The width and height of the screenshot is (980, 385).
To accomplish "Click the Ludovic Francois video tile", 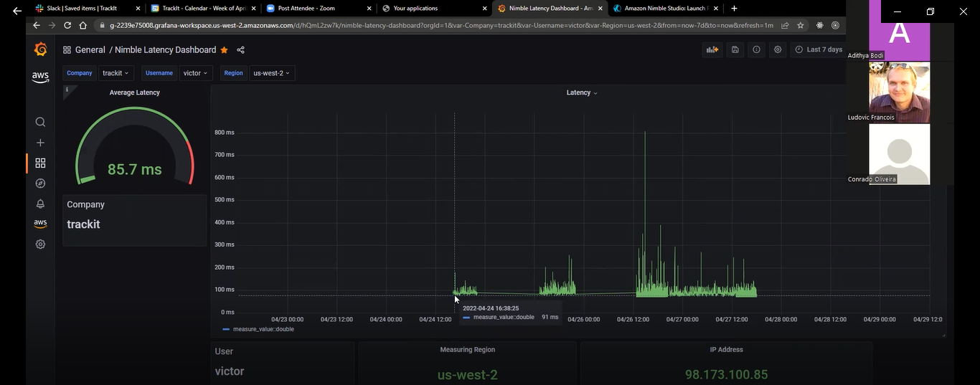I will 899,92.
